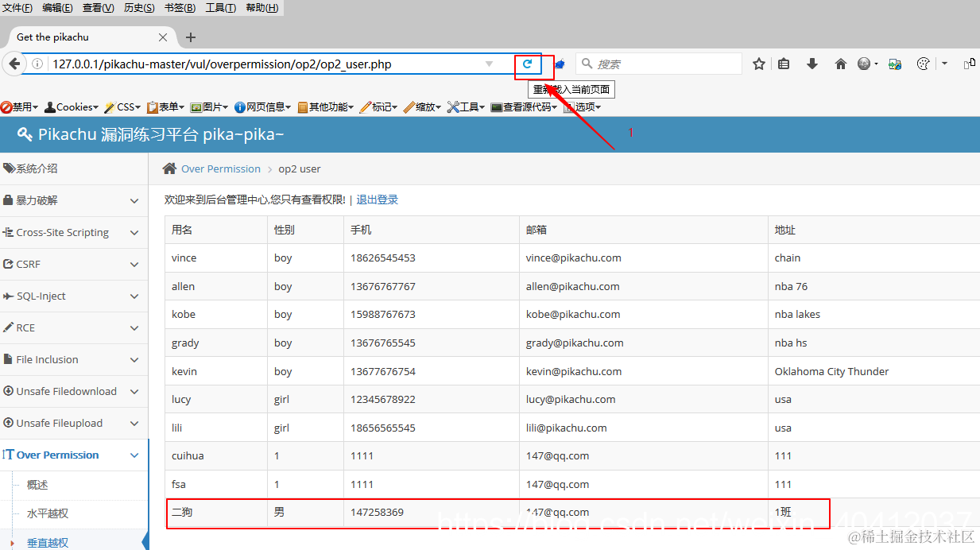This screenshot has width=980, height=550.
Task: Click the key icon in Pikachu header
Action: coord(25,134)
